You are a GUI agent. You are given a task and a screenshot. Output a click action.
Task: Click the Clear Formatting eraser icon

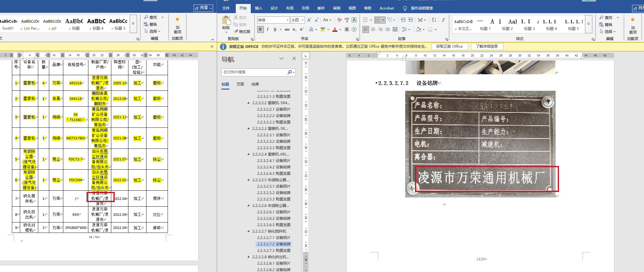tap(339, 20)
